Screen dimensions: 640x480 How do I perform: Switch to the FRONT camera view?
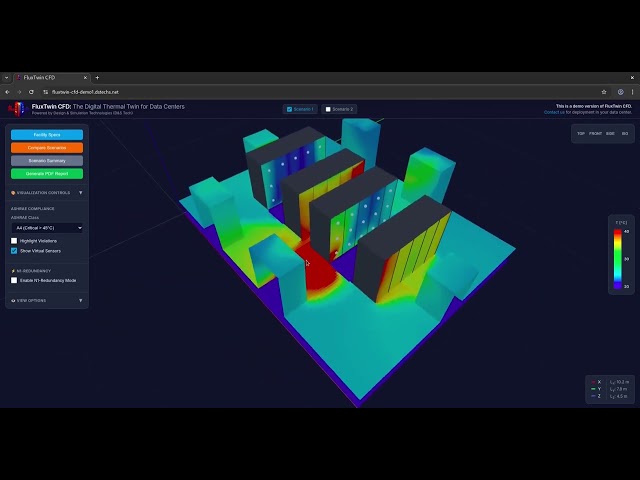(x=595, y=133)
